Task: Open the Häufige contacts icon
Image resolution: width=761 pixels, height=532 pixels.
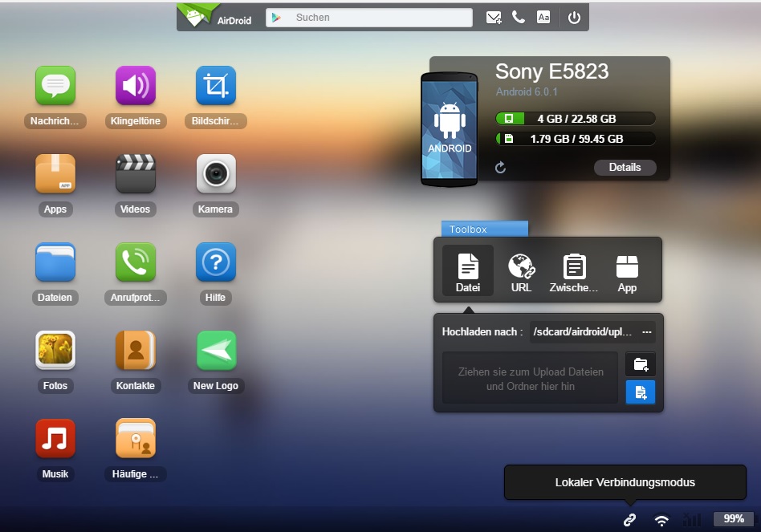Action: [136, 438]
